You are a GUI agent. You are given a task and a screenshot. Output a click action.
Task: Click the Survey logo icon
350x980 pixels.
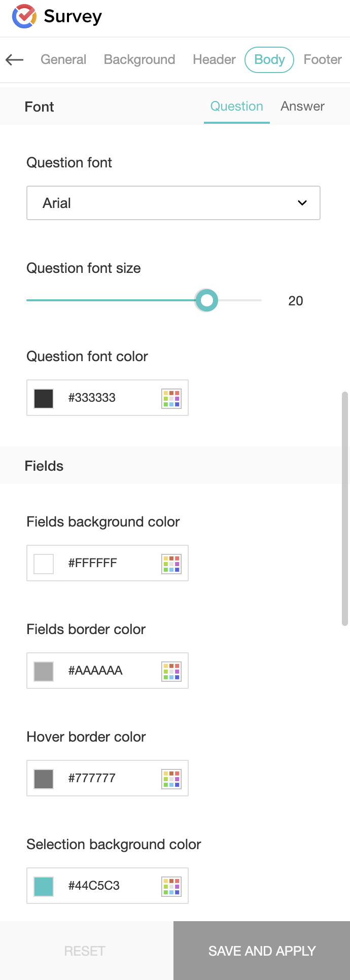[24, 16]
